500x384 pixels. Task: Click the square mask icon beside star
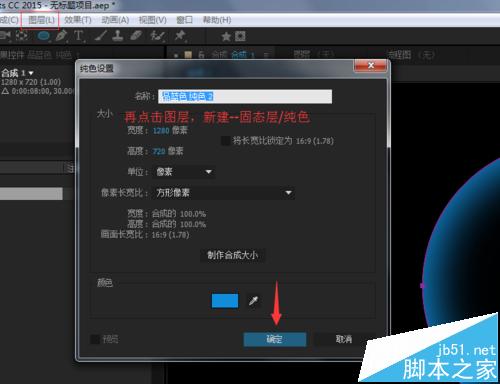pyautogui.click(x=240, y=36)
